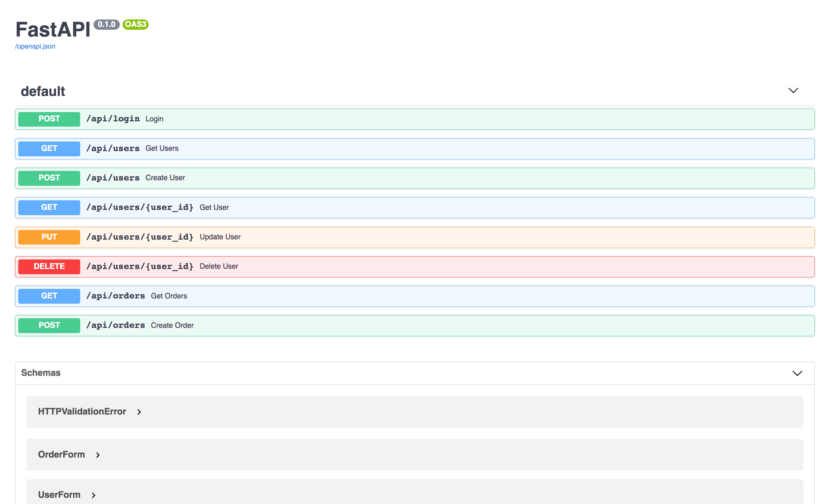Click the POST badge for /api/login
The image size is (828, 504).
pyautogui.click(x=49, y=119)
